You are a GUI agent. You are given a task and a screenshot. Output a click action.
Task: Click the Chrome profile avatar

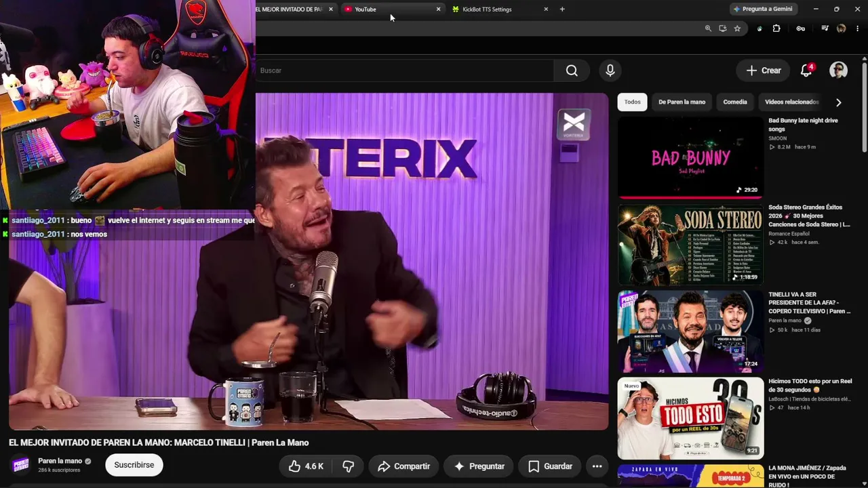point(842,28)
